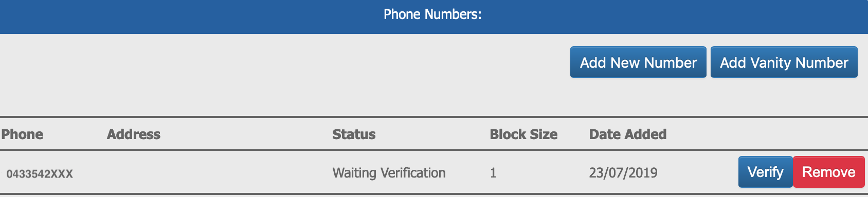The image size is (868, 197).
Task: Click the Phone Numbers: title text
Action: point(432,14)
